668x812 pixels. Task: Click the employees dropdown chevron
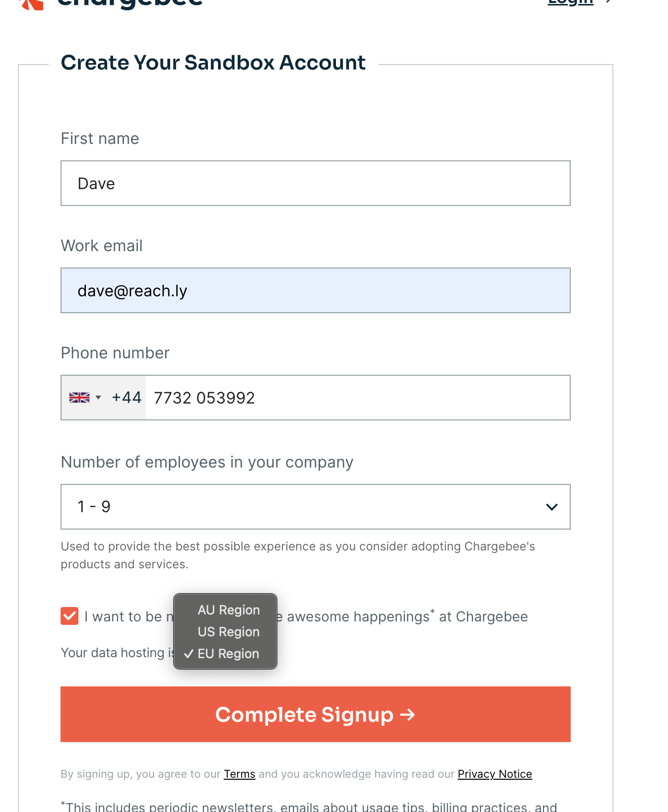click(x=551, y=507)
